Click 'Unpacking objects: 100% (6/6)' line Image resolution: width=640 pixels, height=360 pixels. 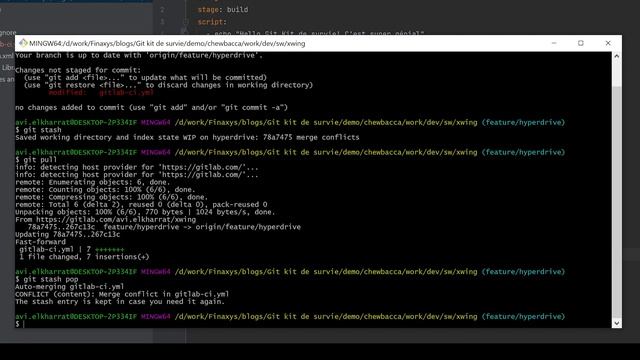click(145, 212)
